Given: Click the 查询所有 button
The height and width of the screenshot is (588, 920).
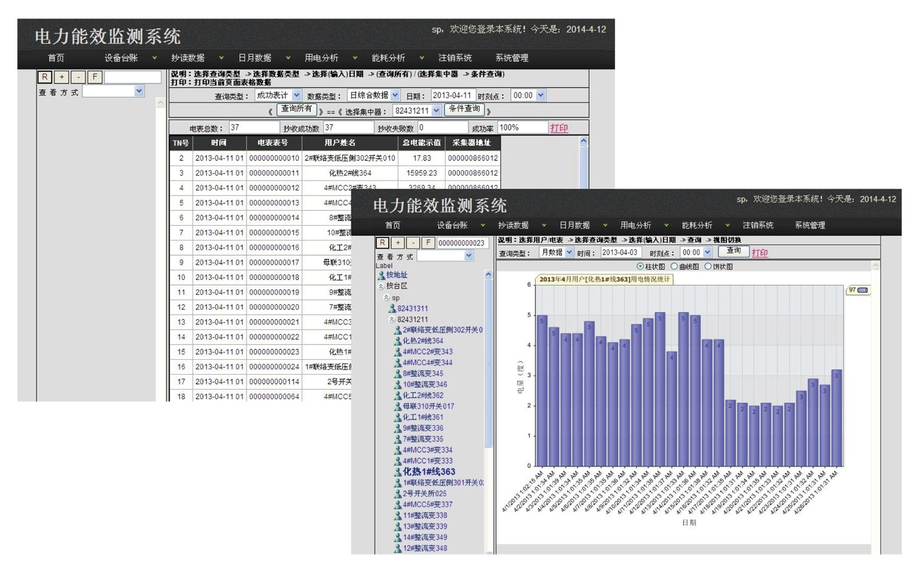Looking at the screenshot, I should click(x=296, y=109).
